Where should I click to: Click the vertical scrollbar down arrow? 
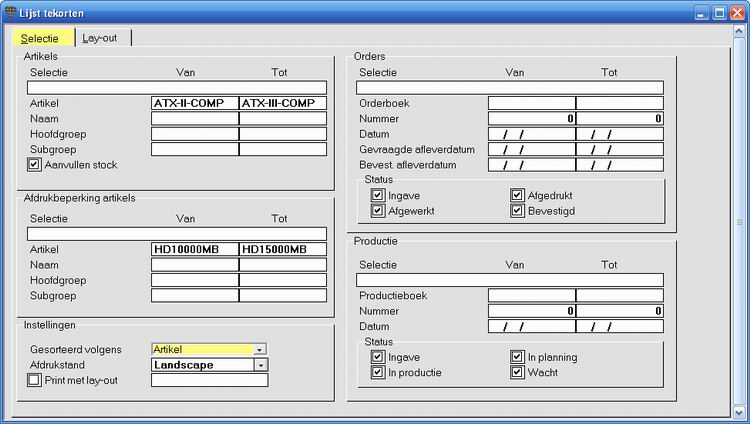click(739, 412)
